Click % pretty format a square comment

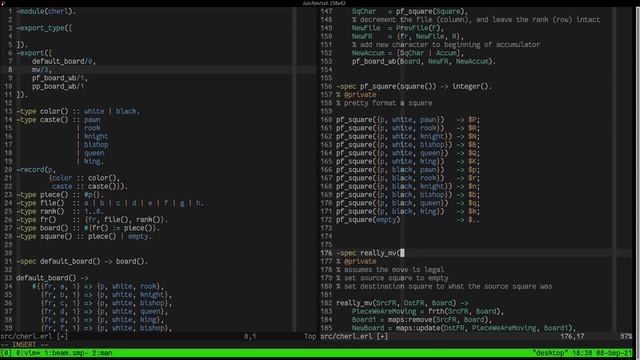[384, 103]
